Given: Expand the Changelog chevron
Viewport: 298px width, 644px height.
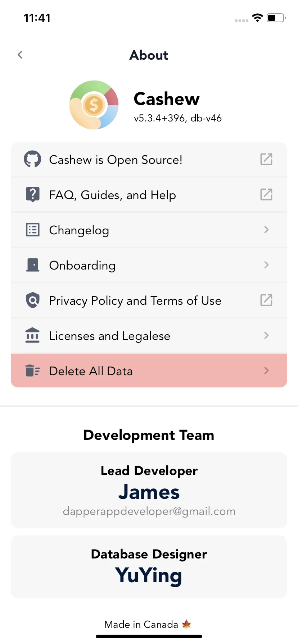Looking at the screenshot, I should click(x=266, y=230).
